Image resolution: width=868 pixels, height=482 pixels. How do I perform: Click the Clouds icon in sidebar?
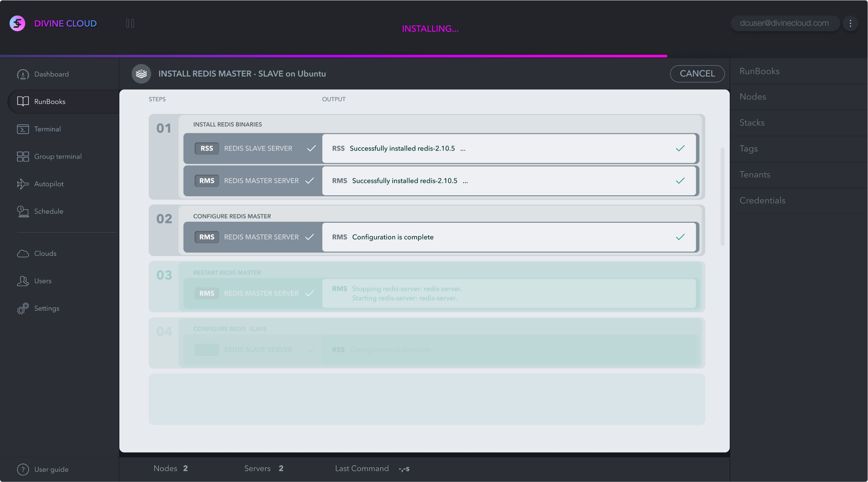pos(23,254)
